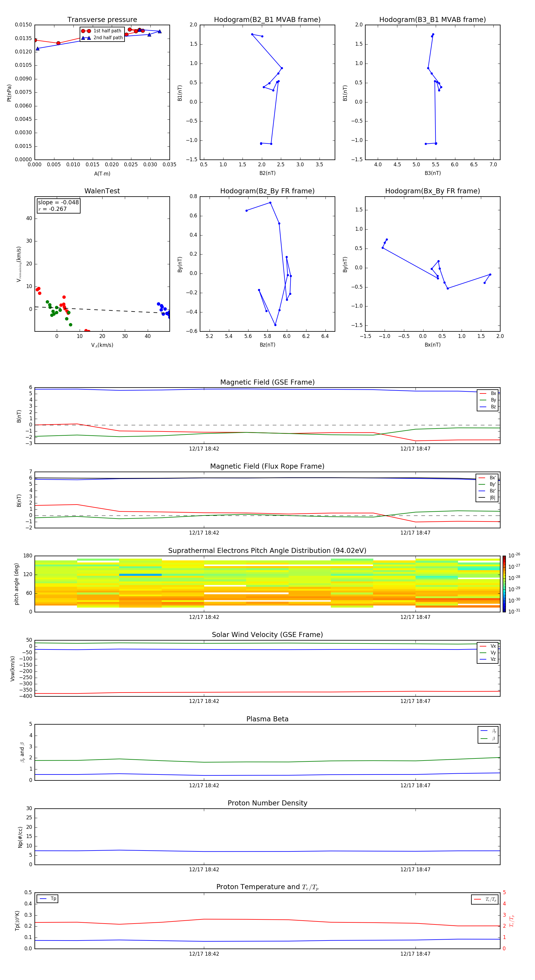
Task: Click the 'Plasma Beta' plot title
Action: click(x=267, y=719)
